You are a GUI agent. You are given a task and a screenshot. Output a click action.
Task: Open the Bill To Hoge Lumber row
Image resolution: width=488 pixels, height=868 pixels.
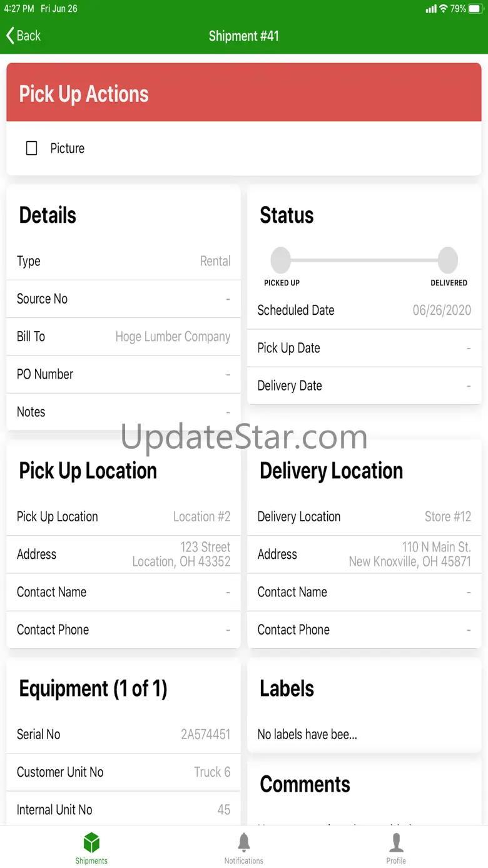point(123,337)
